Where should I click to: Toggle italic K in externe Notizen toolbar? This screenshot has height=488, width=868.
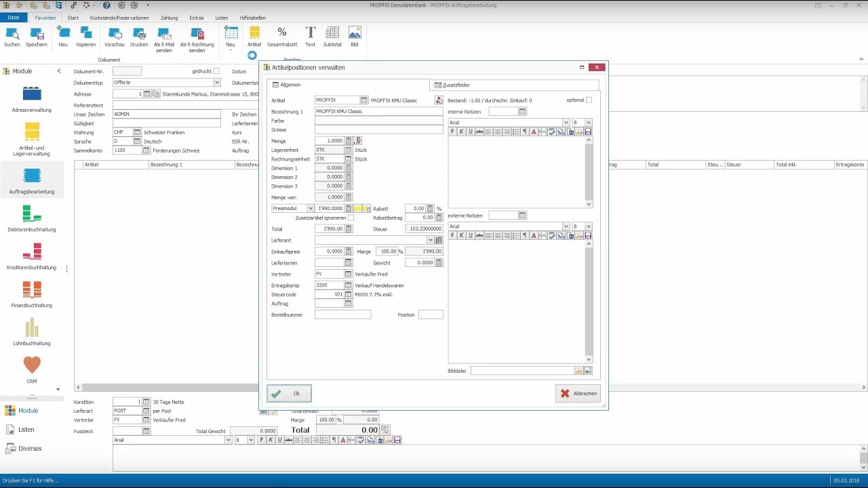click(461, 235)
